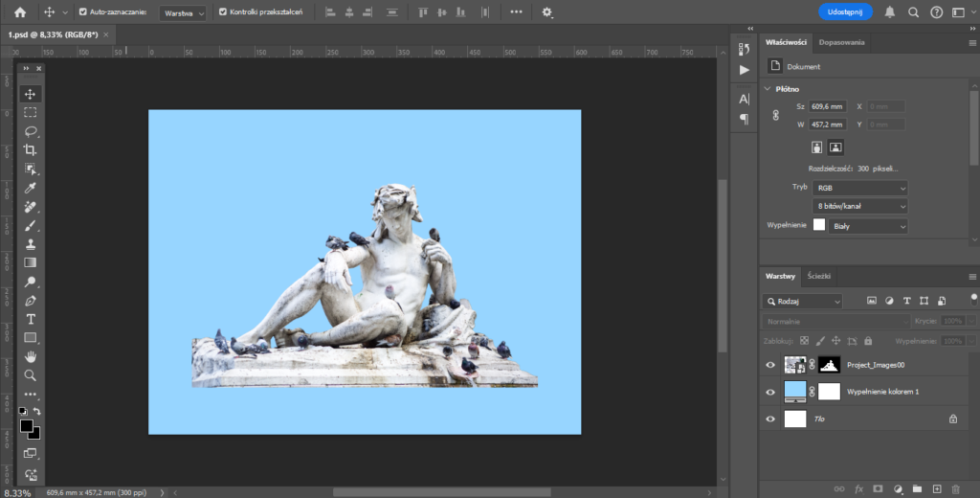Switch to the Dopasowania tab

tap(841, 42)
